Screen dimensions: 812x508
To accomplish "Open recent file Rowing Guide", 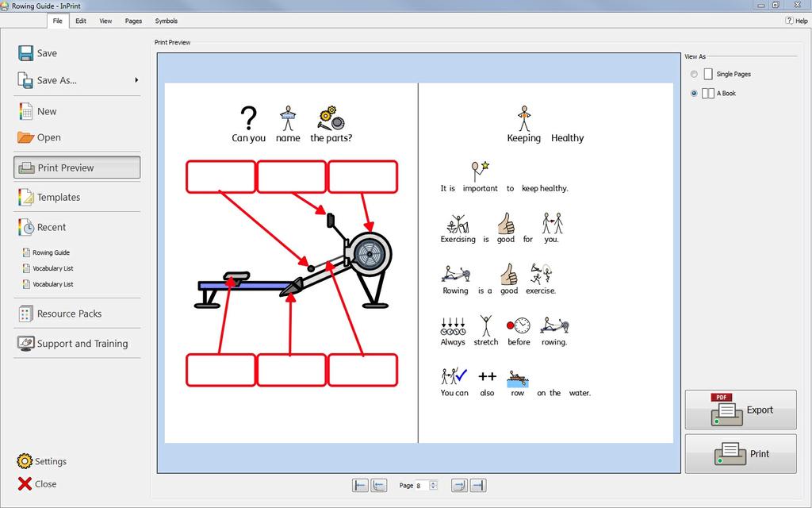I will tap(51, 252).
